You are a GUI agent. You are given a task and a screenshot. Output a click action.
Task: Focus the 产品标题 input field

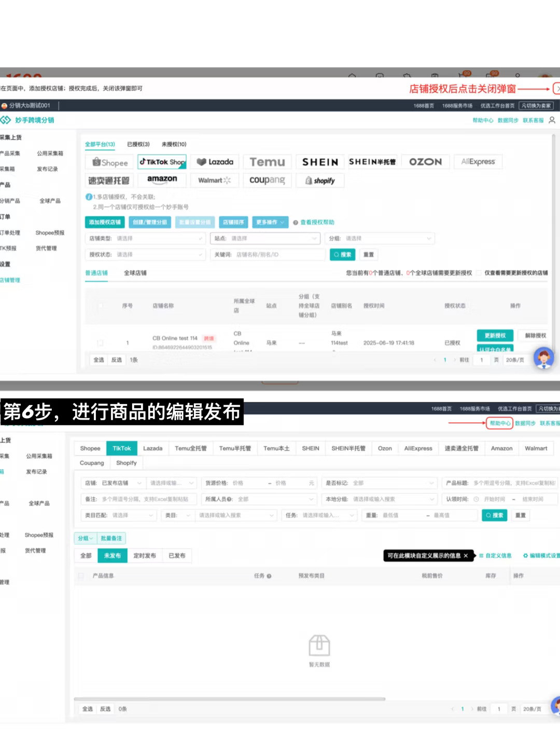[500, 483]
